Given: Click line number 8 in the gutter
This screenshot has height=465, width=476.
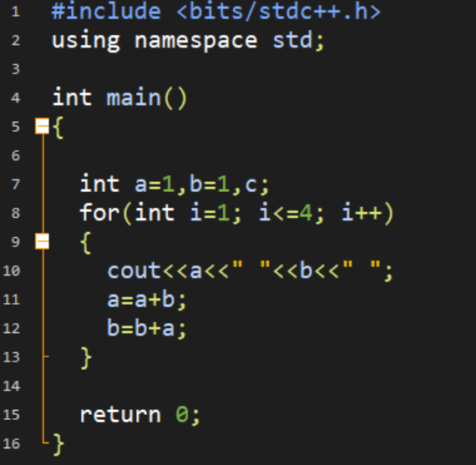Looking at the screenshot, I should pos(16,213).
